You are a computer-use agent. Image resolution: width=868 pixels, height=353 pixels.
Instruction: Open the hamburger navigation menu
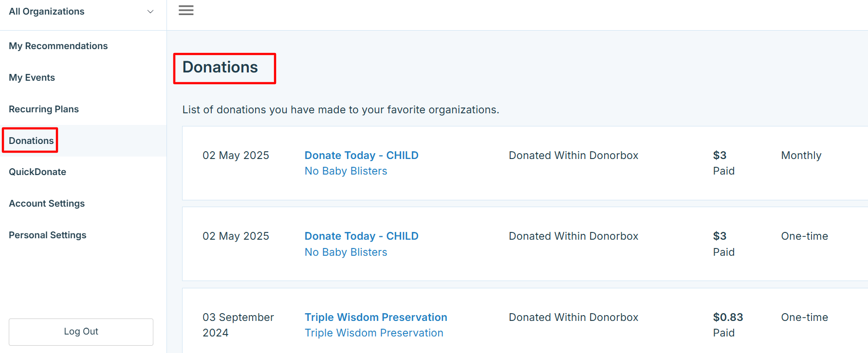point(185,10)
